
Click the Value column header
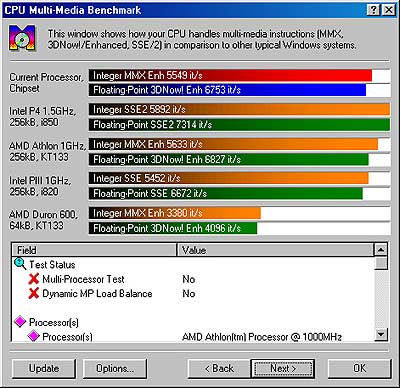(x=275, y=250)
